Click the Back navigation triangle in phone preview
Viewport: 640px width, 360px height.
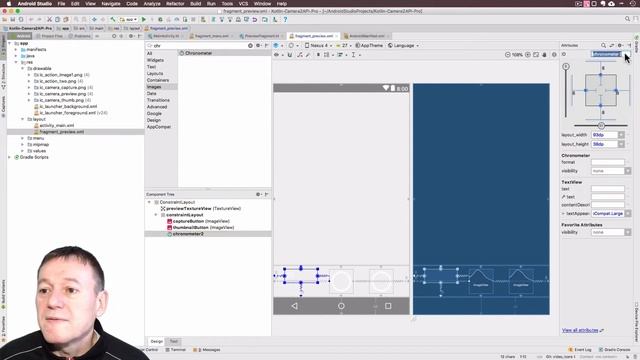[x=295, y=306]
